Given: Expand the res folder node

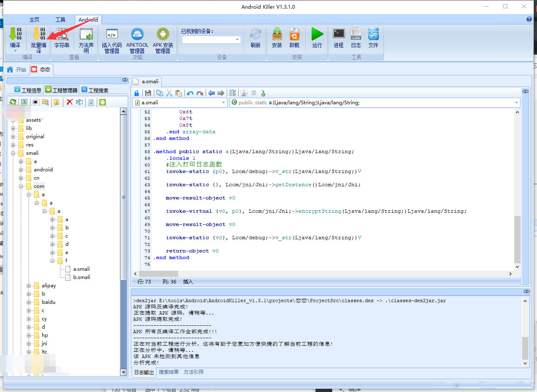Looking at the screenshot, I should pyautogui.click(x=13, y=145).
